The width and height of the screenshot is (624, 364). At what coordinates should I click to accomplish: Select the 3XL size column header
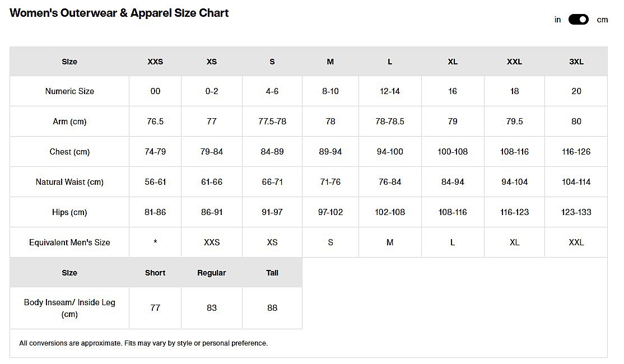pyautogui.click(x=576, y=62)
